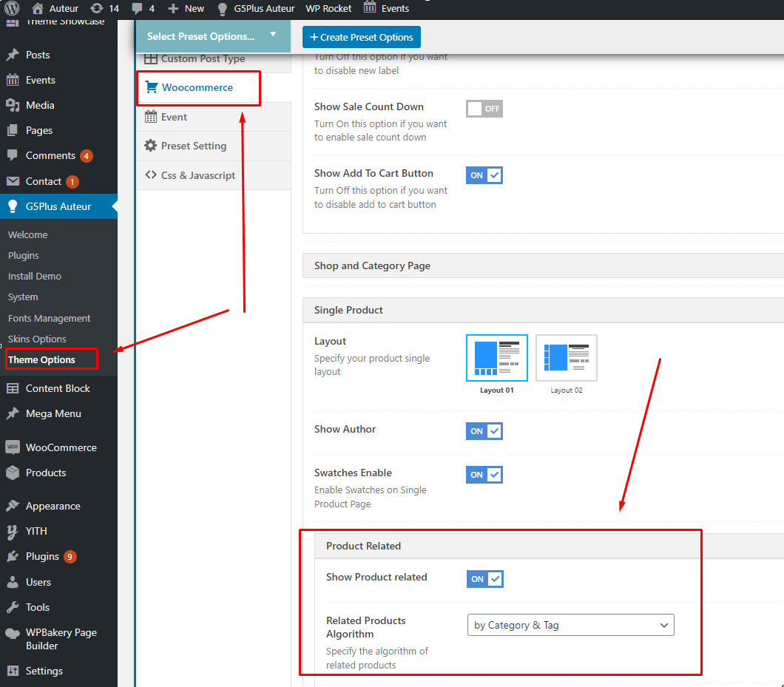Click the Users person icon
The image size is (784, 687).
(13, 582)
